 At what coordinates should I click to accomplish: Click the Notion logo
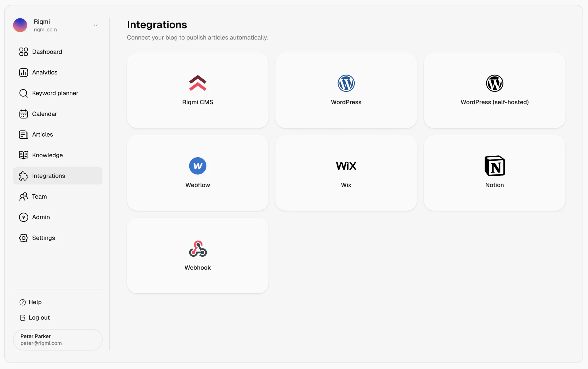495,166
